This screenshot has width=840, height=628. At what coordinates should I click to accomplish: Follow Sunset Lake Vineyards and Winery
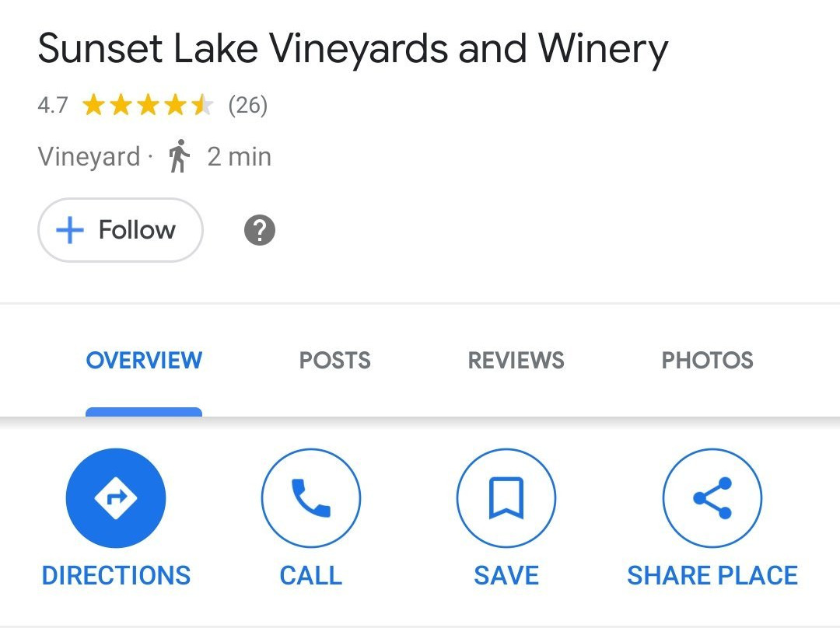(120, 229)
